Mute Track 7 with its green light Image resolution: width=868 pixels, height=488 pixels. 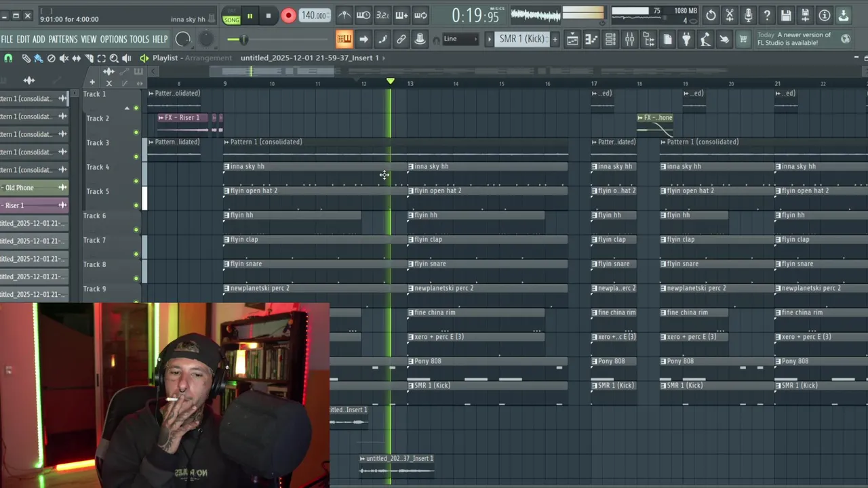(x=136, y=254)
